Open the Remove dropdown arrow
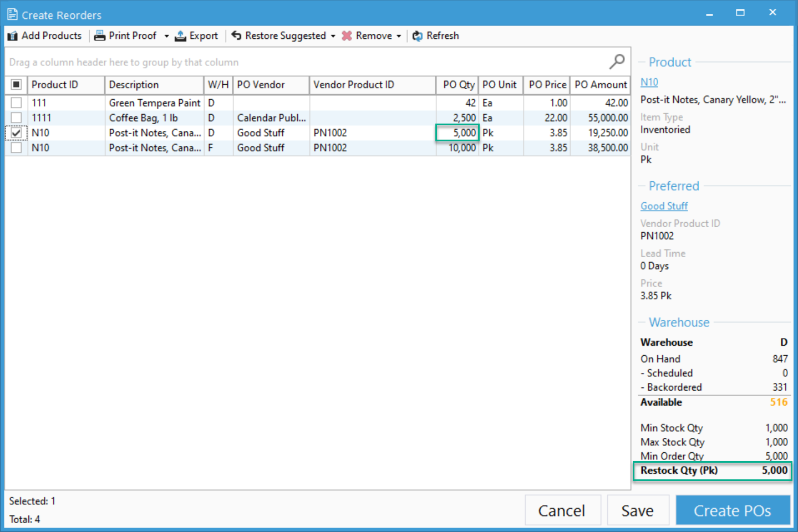This screenshot has height=532, width=798. (399, 36)
